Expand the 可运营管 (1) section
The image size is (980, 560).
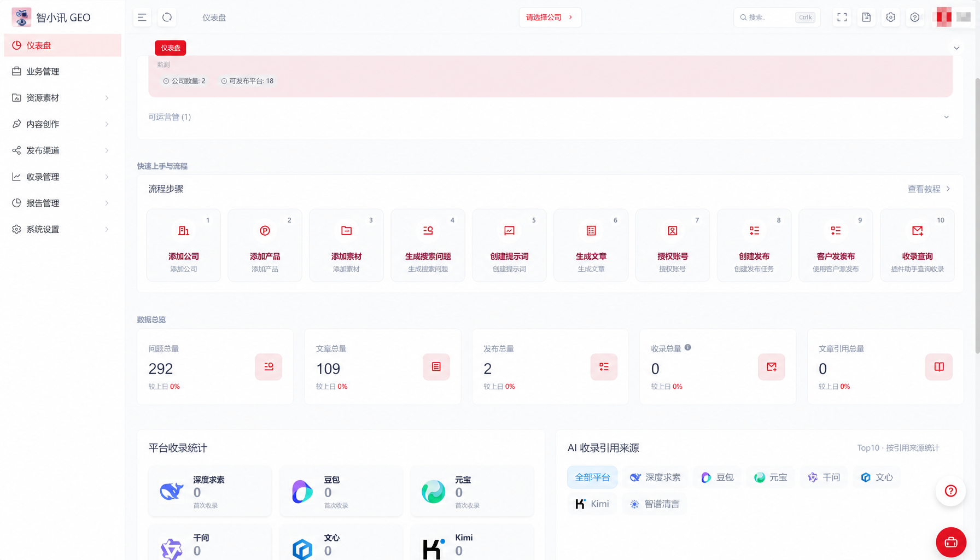550,117
